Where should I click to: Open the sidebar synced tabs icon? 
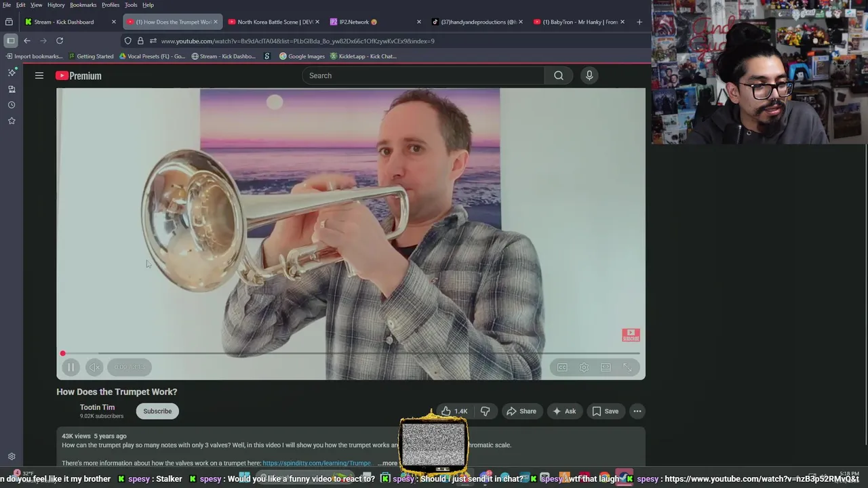pyautogui.click(x=12, y=89)
